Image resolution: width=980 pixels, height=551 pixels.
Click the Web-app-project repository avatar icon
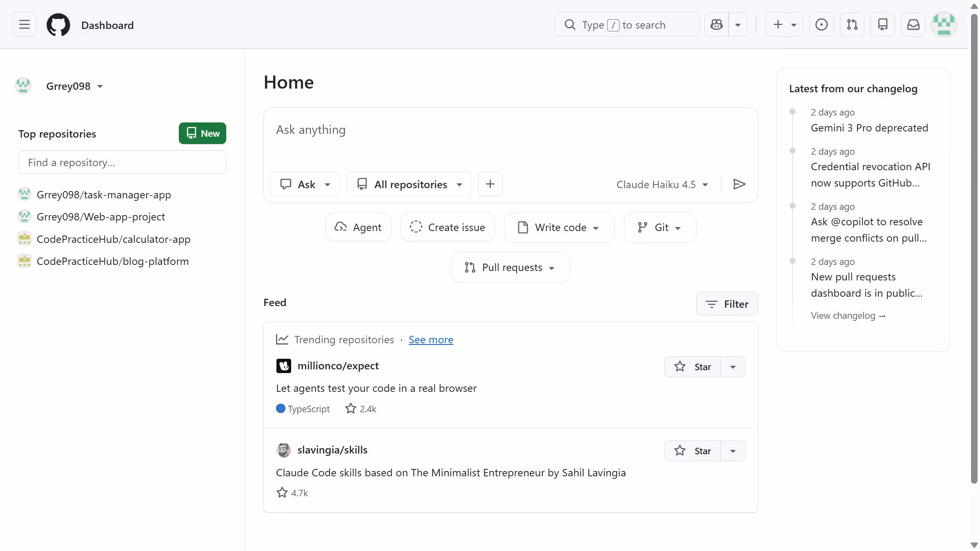(24, 216)
